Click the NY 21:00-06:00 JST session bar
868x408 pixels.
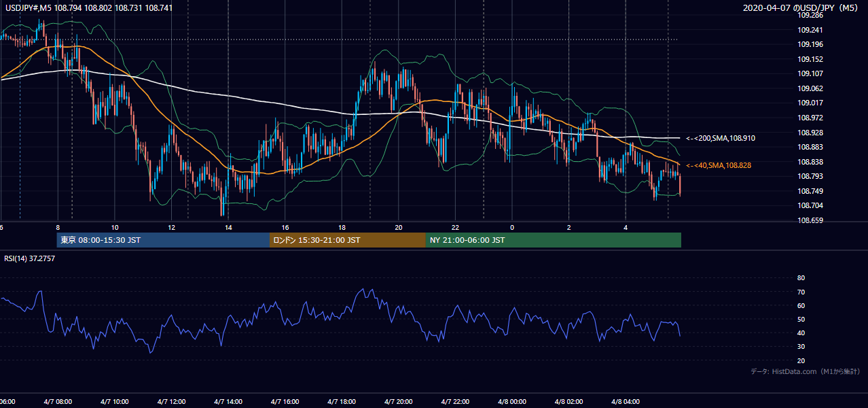pyautogui.click(x=554, y=240)
